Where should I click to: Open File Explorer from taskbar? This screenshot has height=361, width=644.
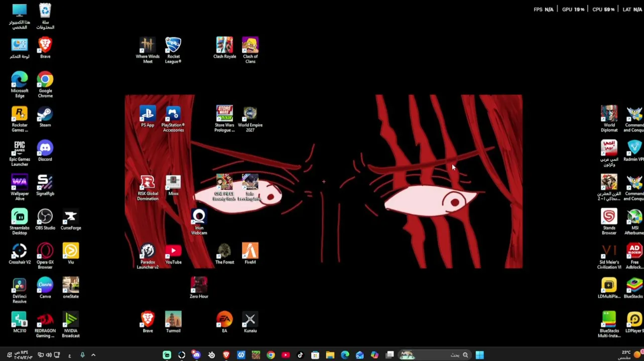pos(330,355)
